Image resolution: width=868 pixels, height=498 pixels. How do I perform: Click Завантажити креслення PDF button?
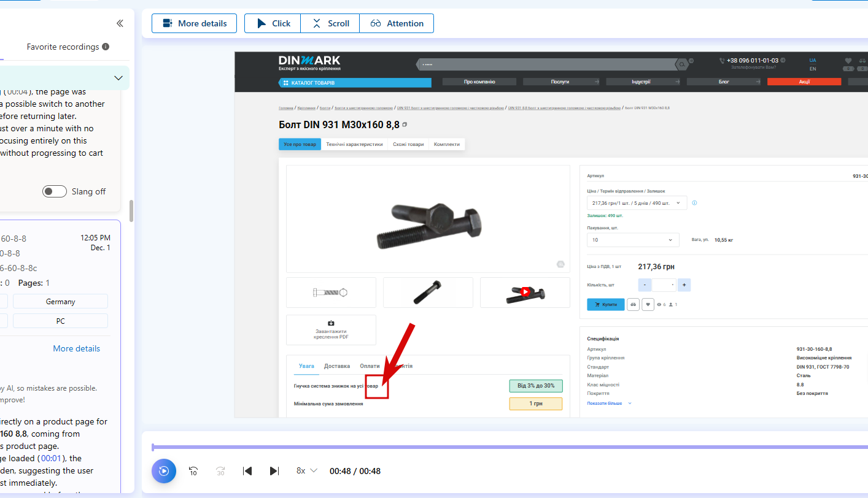331,331
